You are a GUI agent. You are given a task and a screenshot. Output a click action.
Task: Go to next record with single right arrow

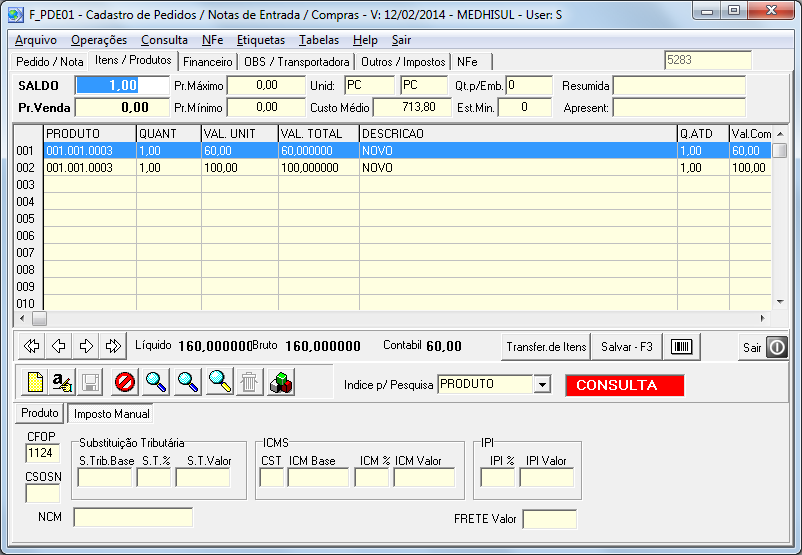[86, 346]
